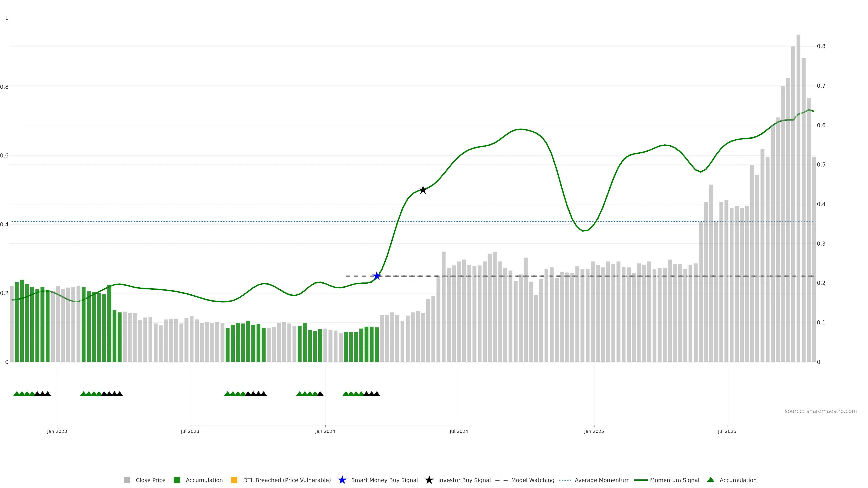This screenshot has height=488, width=868.
Task: Click the blue Smart Money Buy star on chart
Action: 377,276
